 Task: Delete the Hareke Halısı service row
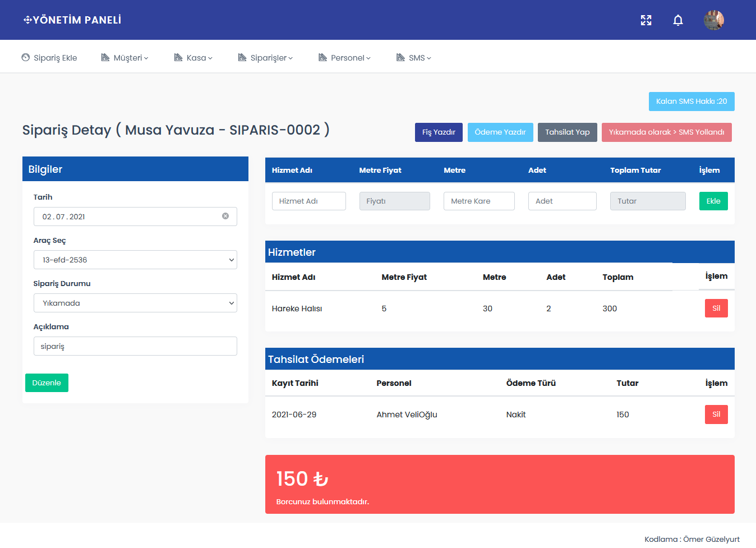click(716, 308)
